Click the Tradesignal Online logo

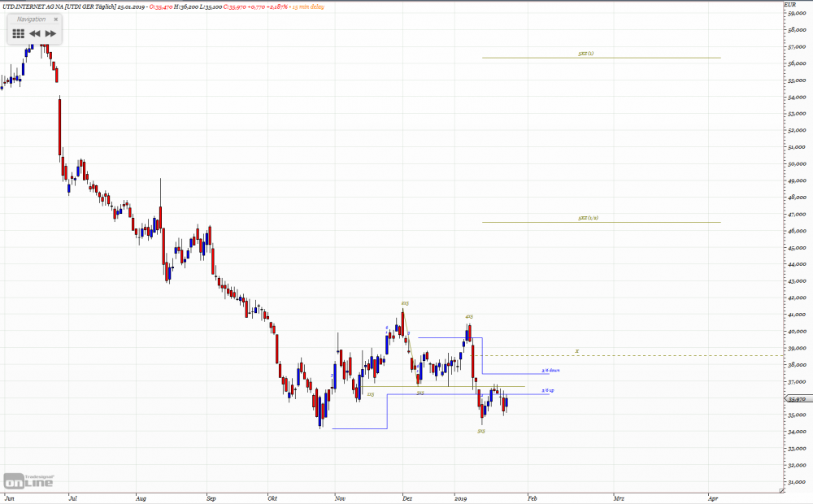click(x=28, y=480)
